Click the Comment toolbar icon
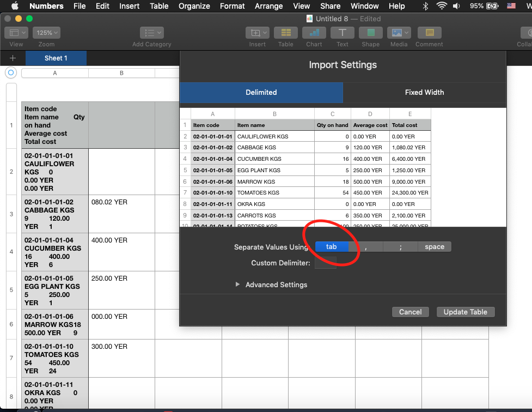Image resolution: width=532 pixels, height=412 pixels. tap(429, 33)
